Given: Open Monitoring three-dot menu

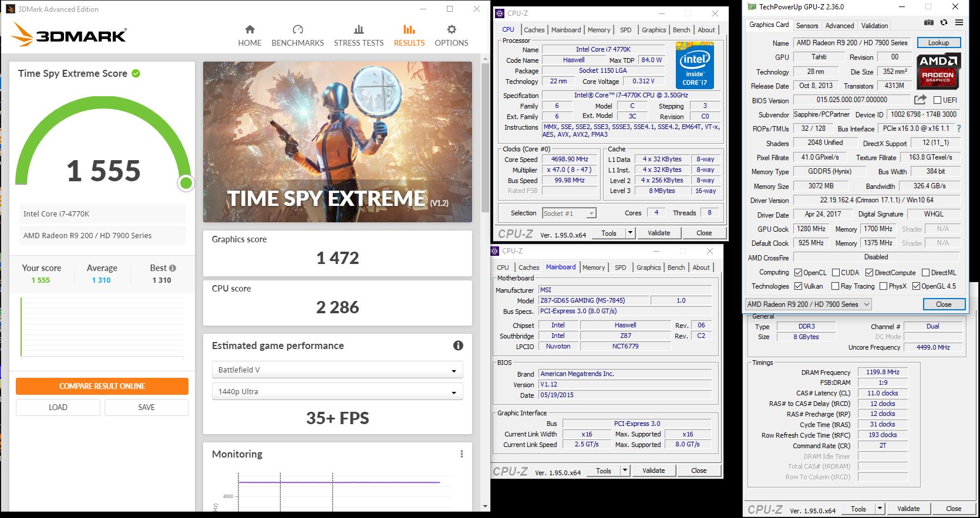Looking at the screenshot, I should pyautogui.click(x=462, y=454).
